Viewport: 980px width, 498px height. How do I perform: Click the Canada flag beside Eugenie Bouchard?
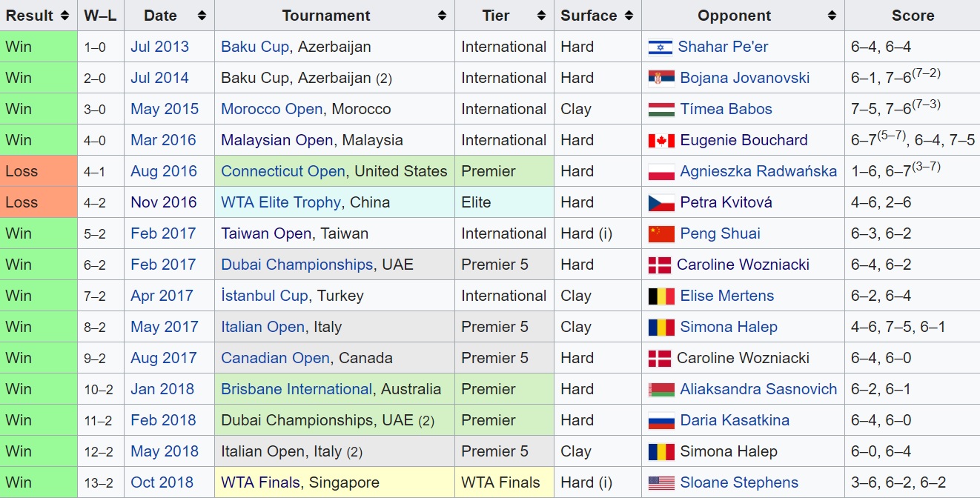(x=661, y=141)
